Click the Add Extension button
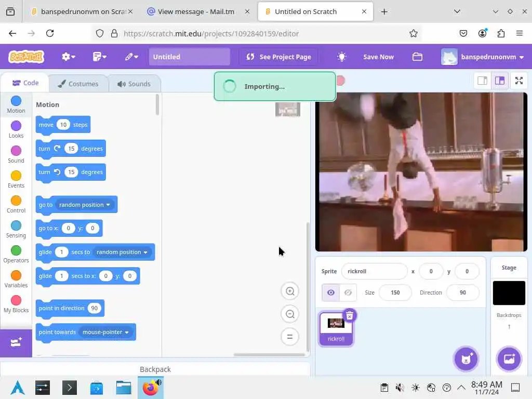532x399 pixels. tap(16, 343)
